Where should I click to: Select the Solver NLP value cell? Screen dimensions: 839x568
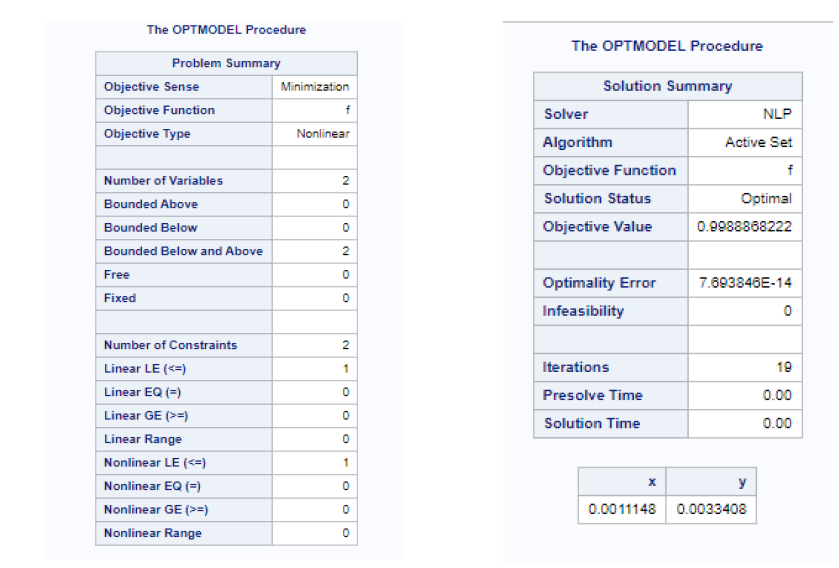click(745, 114)
